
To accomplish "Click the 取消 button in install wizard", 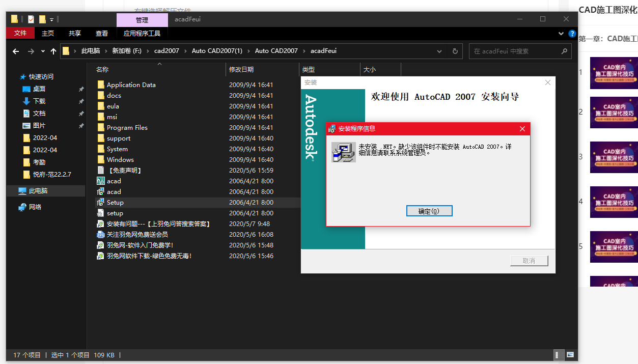I will tap(529, 261).
